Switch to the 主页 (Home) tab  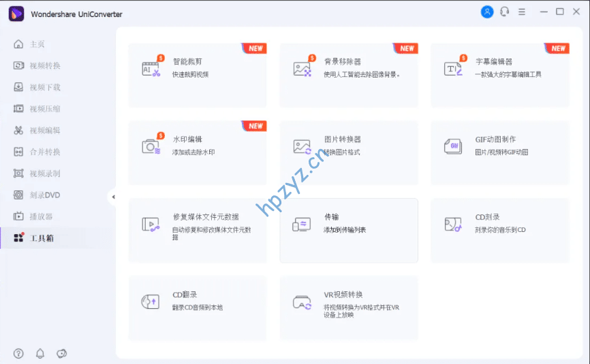[x=37, y=44]
